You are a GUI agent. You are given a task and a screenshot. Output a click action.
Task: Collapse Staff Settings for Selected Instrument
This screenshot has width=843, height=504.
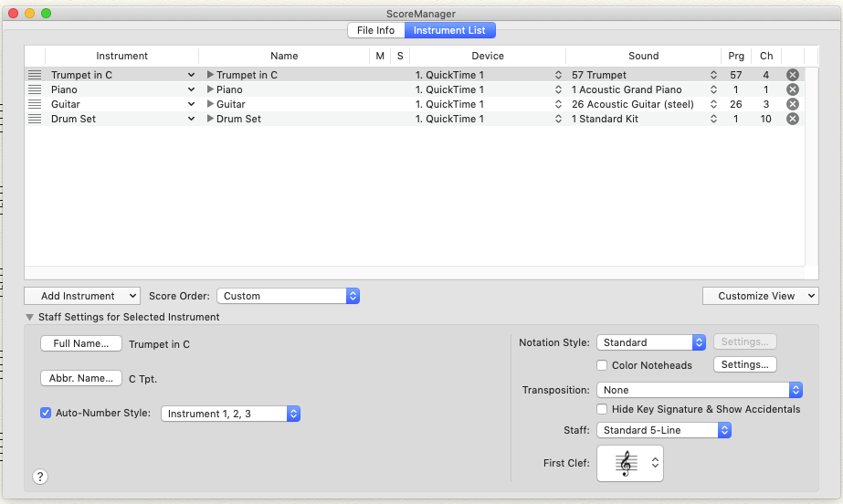pyautogui.click(x=29, y=317)
